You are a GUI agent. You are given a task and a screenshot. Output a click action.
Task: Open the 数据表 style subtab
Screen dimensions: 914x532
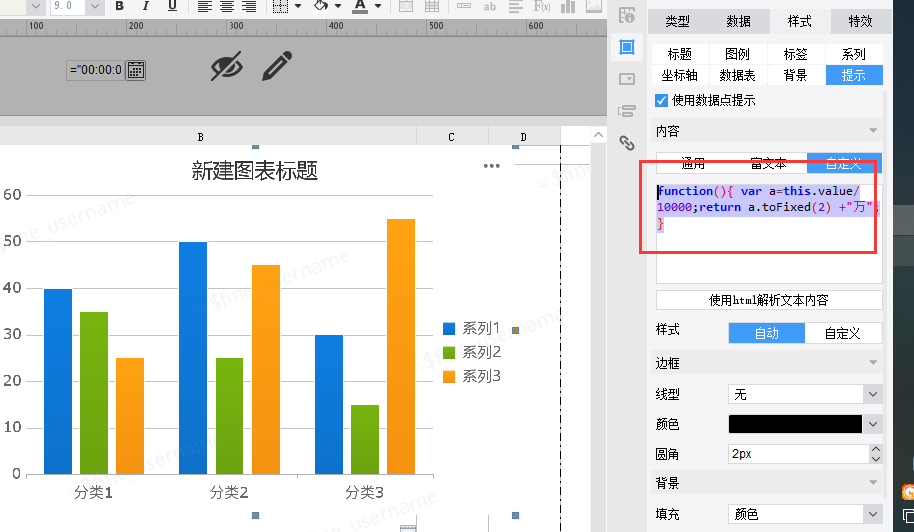[x=737, y=75]
